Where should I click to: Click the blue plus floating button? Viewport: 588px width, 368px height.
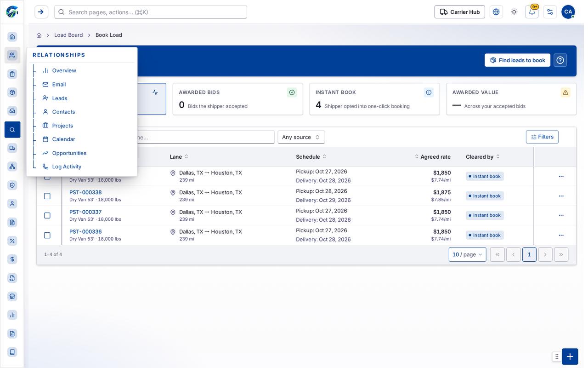point(570,356)
